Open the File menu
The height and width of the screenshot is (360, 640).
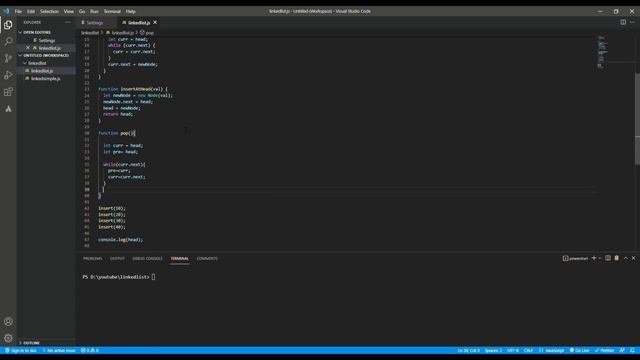pos(18,11)
